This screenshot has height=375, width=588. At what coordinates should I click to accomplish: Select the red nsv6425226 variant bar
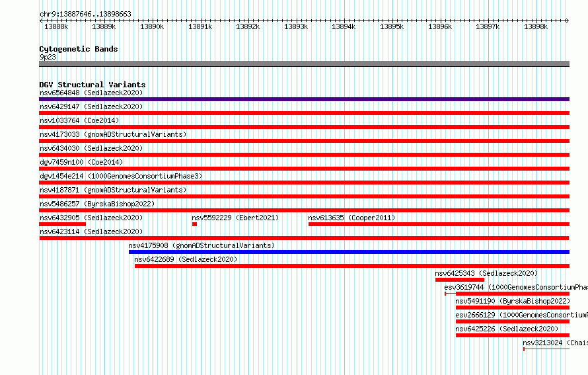tap(513, 335)
